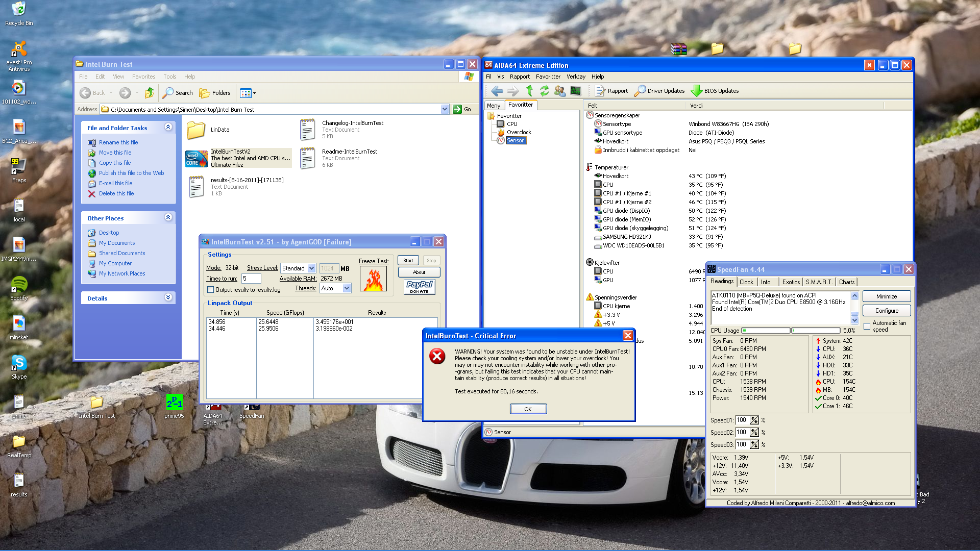
Task: Click OK in the Critical Error dialog
Action: point(528,409)
